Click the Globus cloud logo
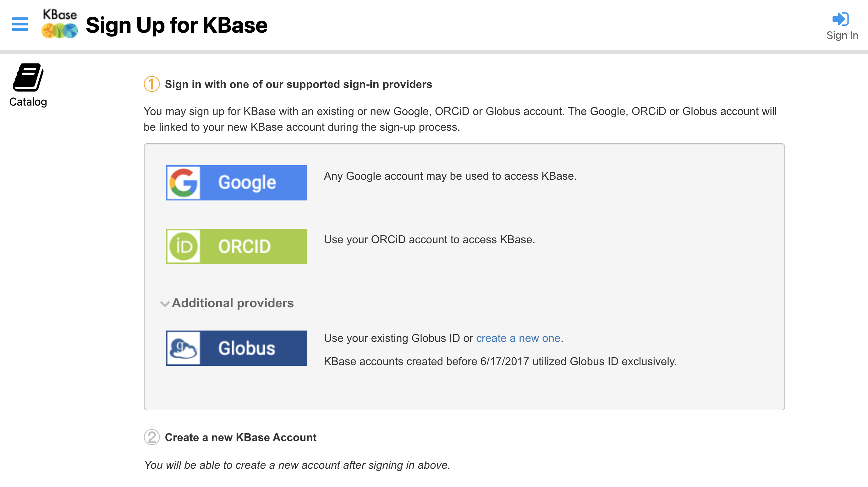The image size is (868, 487). [x=183, y=348]
